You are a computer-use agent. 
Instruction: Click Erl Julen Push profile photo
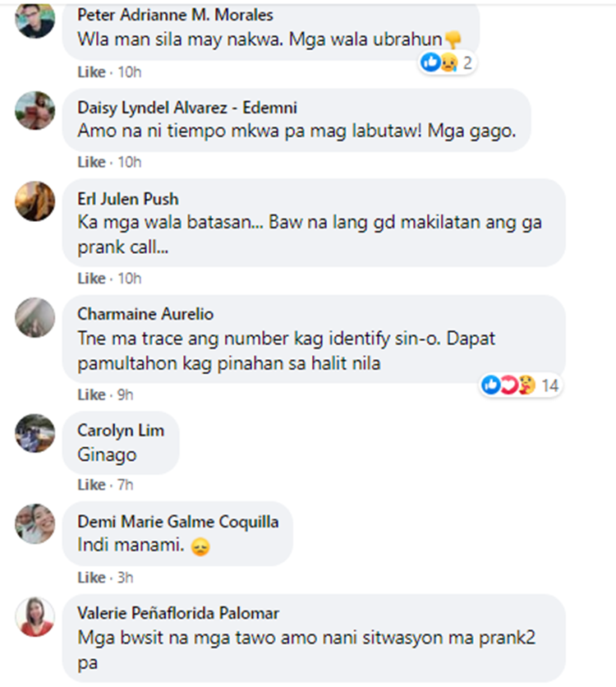tap(35, 201)
